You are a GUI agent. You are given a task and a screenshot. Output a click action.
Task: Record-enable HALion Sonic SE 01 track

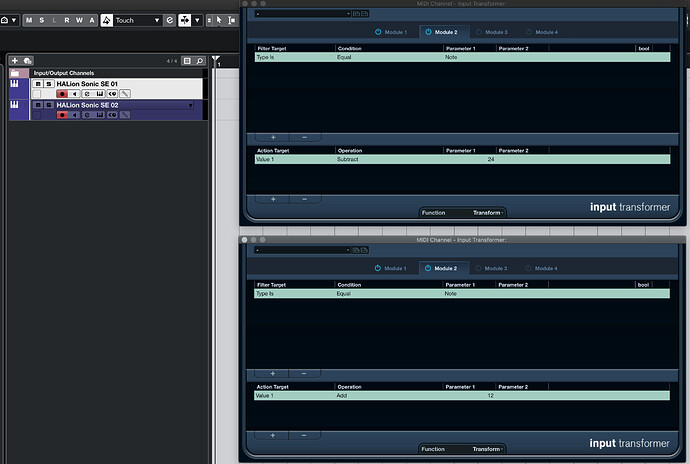(62, 94)
